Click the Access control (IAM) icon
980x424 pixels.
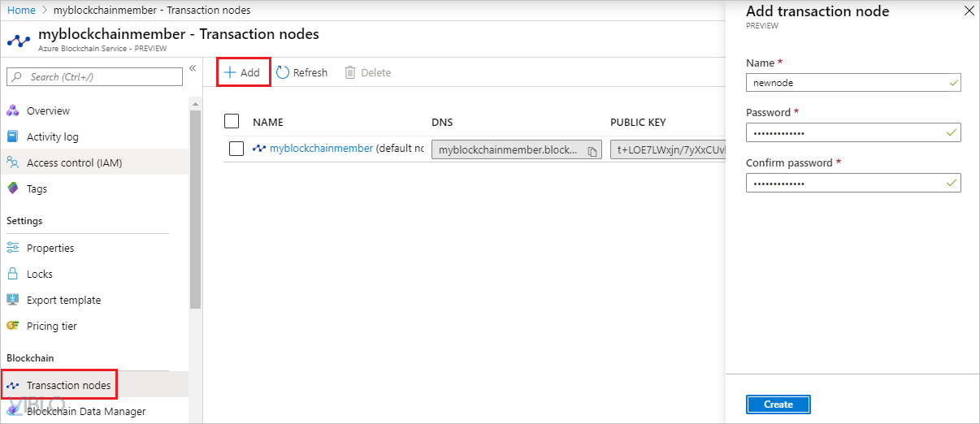pyautogui.click(x=13, y=163)
